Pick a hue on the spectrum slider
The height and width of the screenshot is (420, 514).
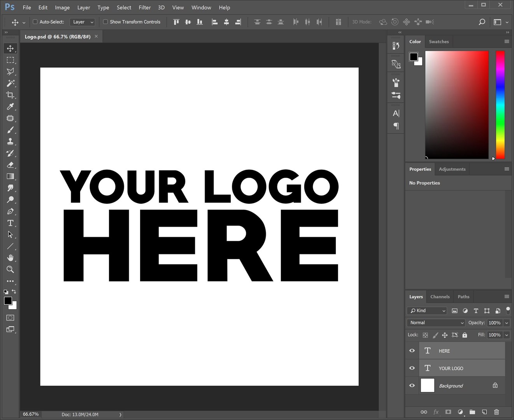pyautogui.click(x=500, y=105)
